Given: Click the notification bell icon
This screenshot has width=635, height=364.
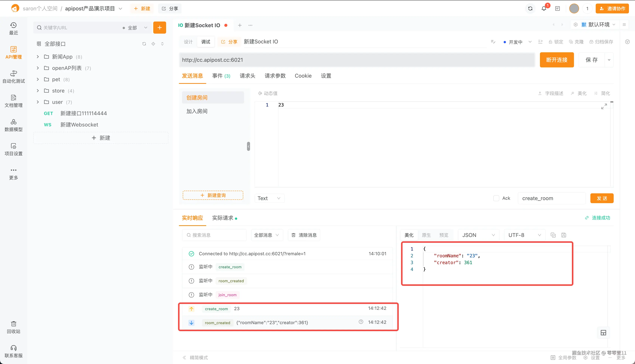Looking at the screenshot, I should click(x=544, y=8).
